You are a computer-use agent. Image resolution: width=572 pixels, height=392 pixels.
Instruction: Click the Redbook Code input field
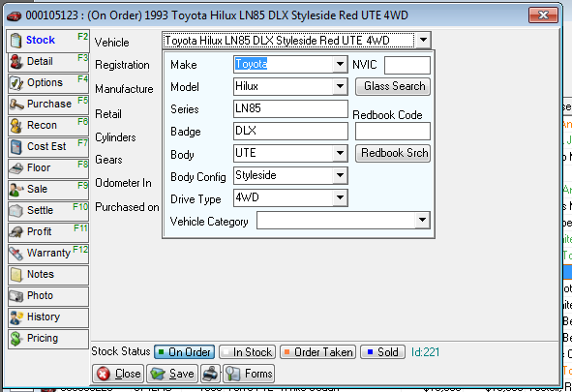coord(393,132)
